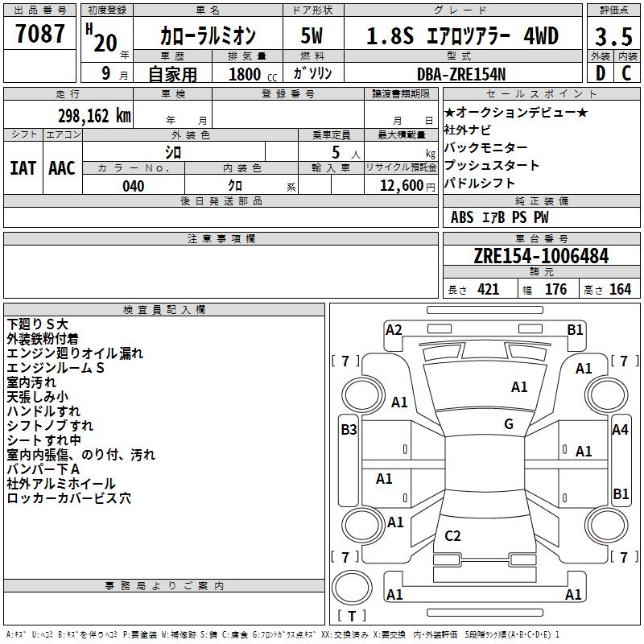Select the mileage value 298,162 km

click(94, 116)
